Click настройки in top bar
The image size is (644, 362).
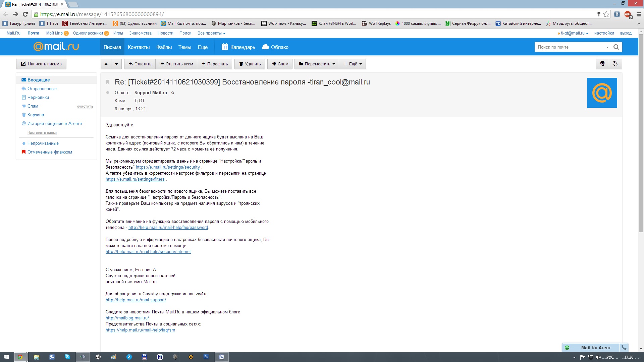pyautogui.click(x=604, y=33)
